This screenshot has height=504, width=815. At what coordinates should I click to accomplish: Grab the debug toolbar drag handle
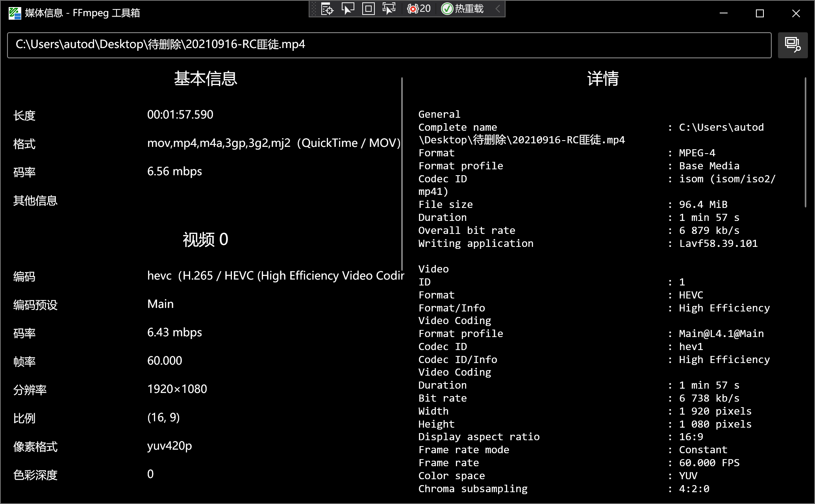[314, 9]
